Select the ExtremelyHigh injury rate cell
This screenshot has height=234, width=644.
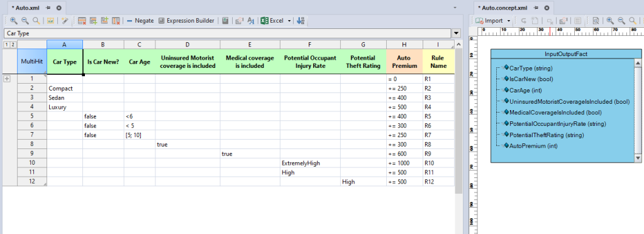pyautogui.click(x=310, y=163)
